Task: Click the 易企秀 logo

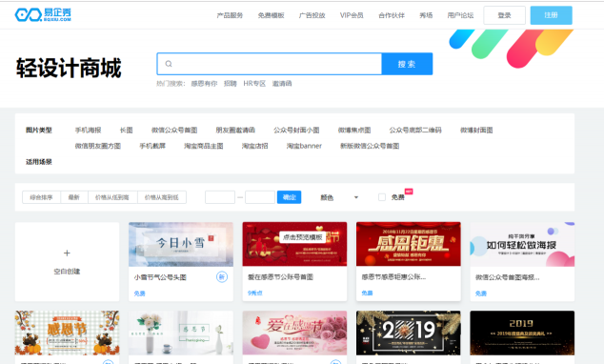Action: 43,14
